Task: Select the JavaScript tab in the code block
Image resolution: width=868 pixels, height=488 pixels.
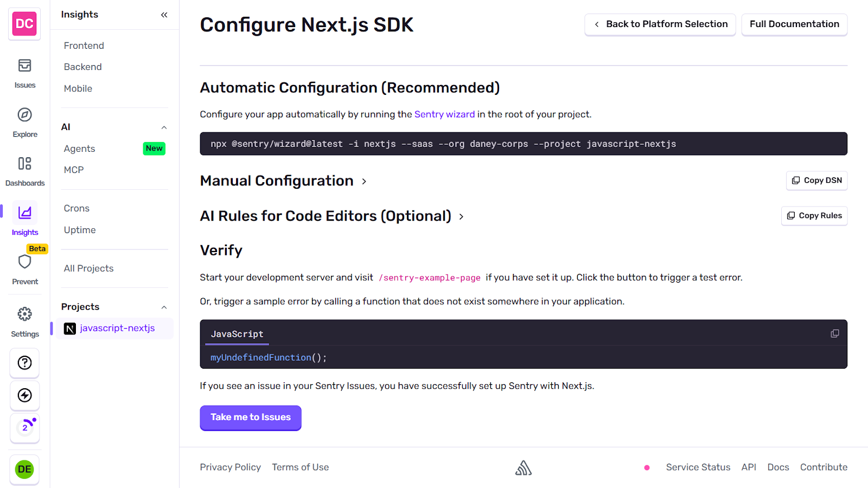Action: coord(237,334)
